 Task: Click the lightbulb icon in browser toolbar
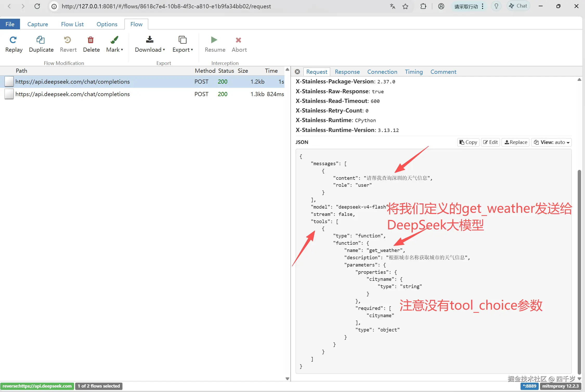[x=496, y=6]
